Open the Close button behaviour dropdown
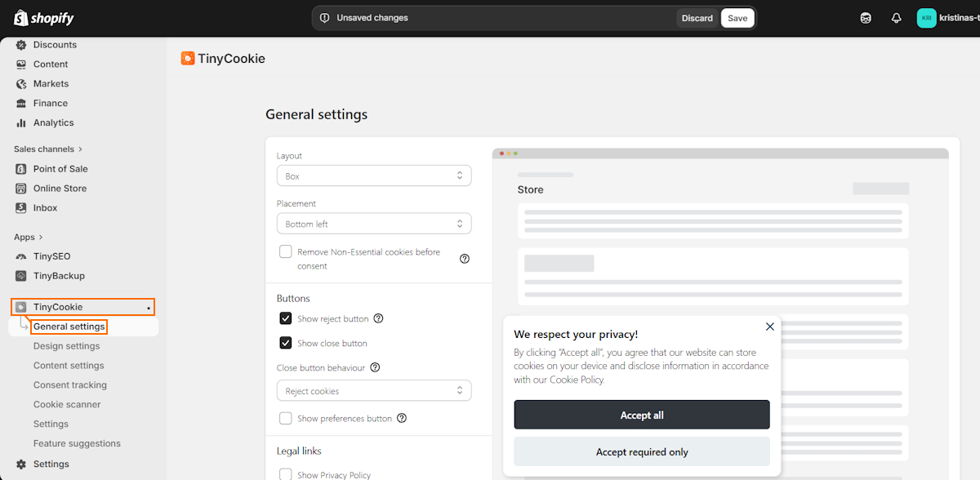 373,390
